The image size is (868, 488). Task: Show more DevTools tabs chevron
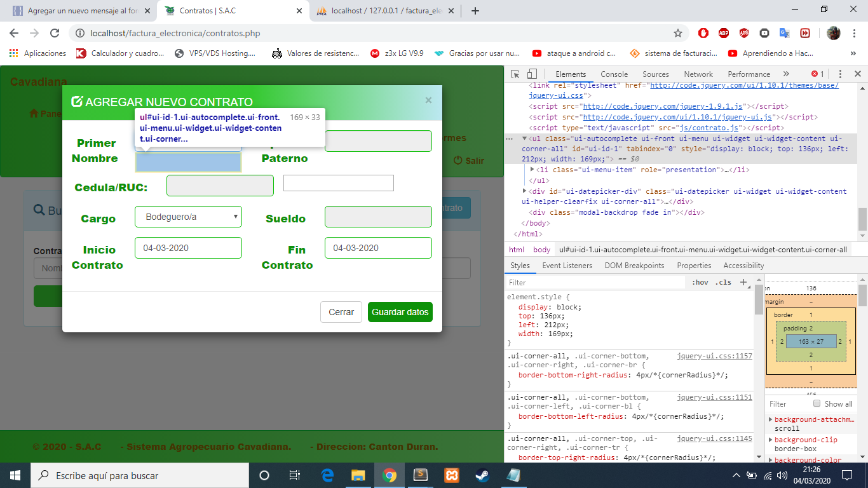coord(786,74)
